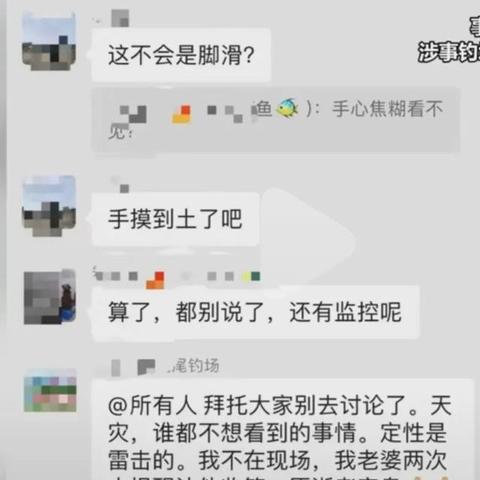The image size is (480, 480).
Task: Click the '@所有人' mention in the message
Action: [x=152, y=406]
